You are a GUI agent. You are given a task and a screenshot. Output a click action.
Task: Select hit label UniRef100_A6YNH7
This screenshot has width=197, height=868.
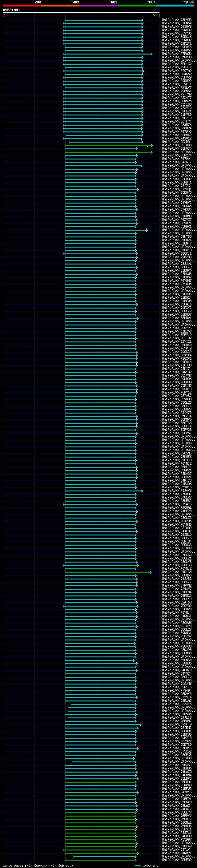point(177,281)
